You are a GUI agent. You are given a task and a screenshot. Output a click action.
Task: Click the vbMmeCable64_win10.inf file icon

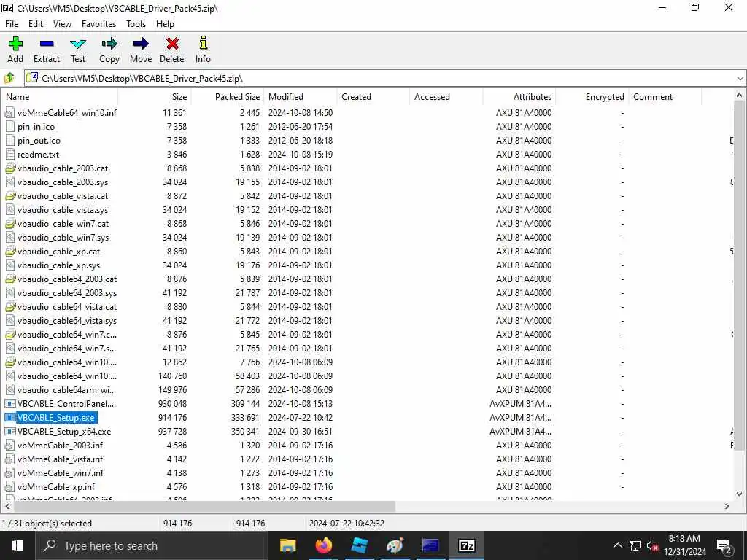pos(9,113)
